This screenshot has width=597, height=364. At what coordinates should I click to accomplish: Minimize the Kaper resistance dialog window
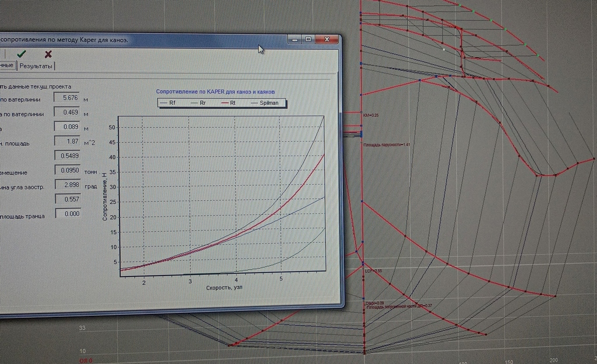294,39
